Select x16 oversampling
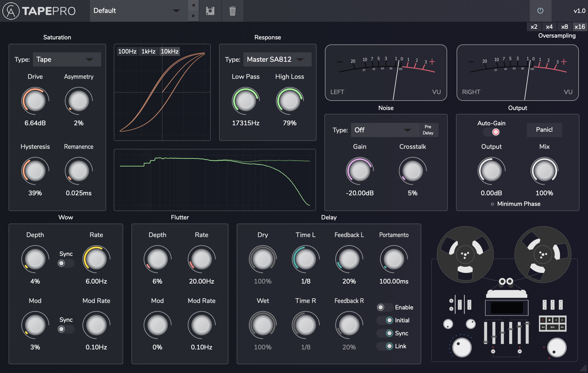The width and height of the screenshot is (588, 373). [x=580, y=26]
